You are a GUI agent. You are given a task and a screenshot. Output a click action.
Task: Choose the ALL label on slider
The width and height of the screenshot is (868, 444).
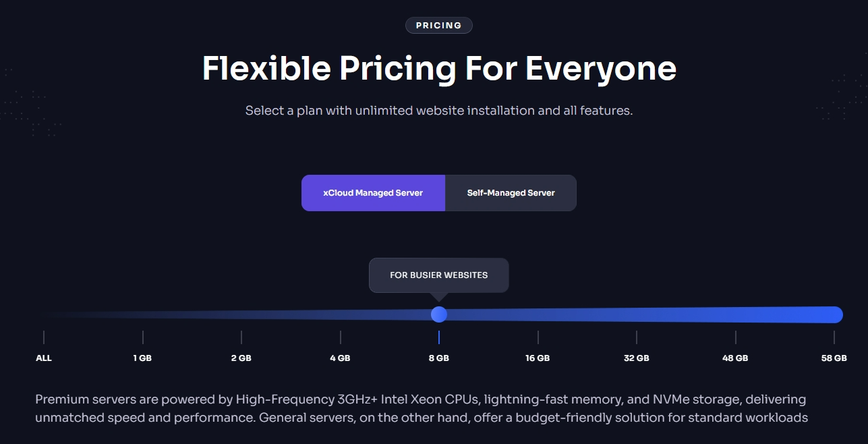pos(44,358)
